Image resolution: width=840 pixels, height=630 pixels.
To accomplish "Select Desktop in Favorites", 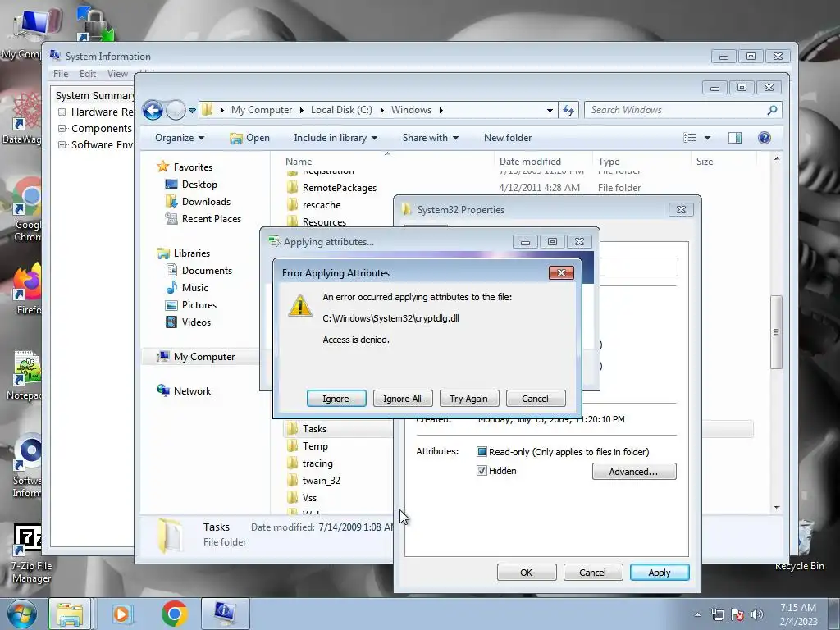I will tap(191, 185).
